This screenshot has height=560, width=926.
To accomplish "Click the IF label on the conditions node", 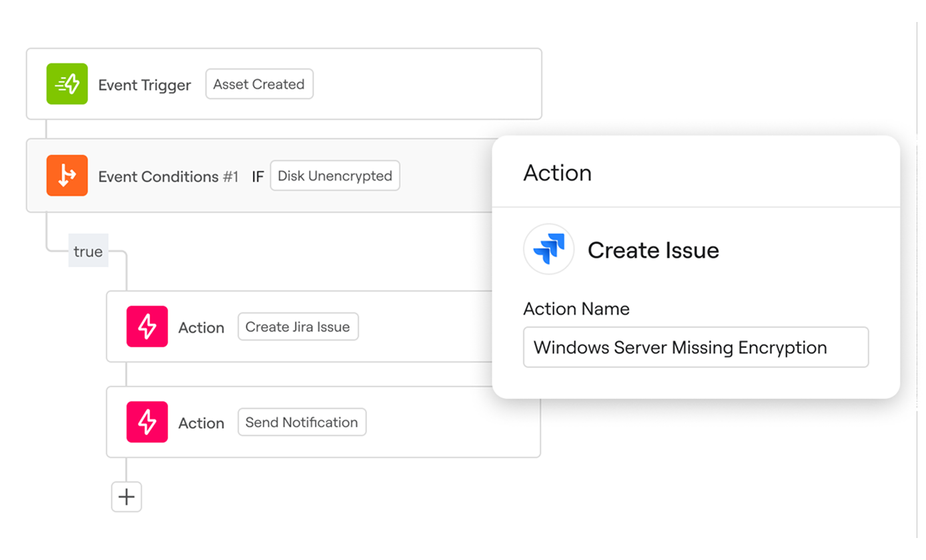I will (258, 176).
